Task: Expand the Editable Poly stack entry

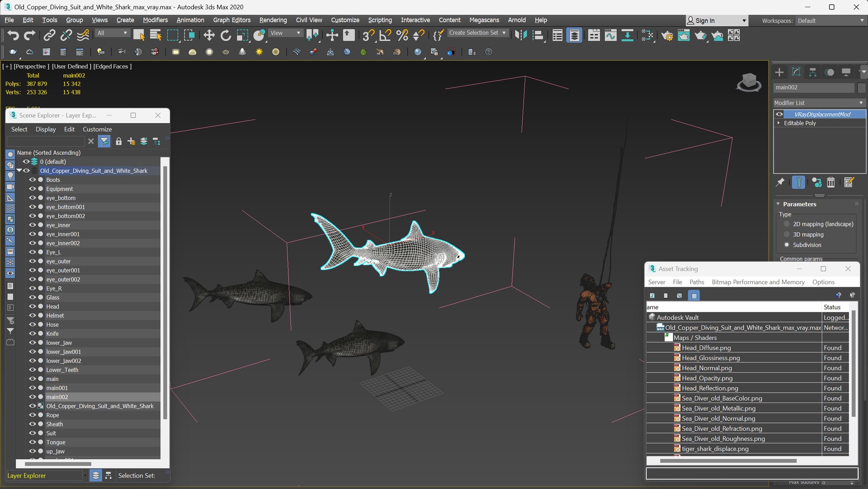Action: 778,123
